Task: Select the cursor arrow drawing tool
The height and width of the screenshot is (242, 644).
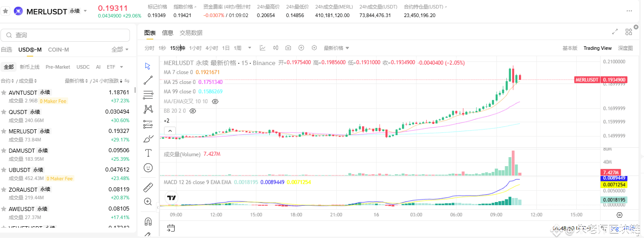Action: [x=148, y=66]
